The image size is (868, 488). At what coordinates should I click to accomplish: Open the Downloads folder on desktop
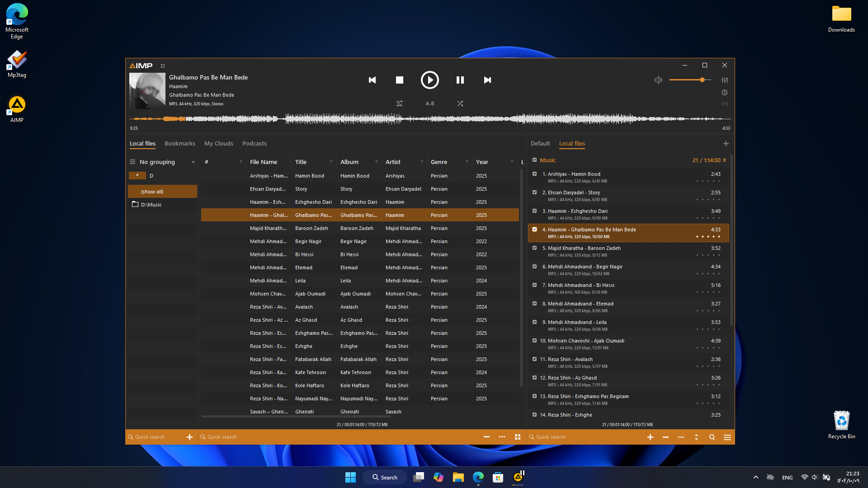click(x=841, y=19)
